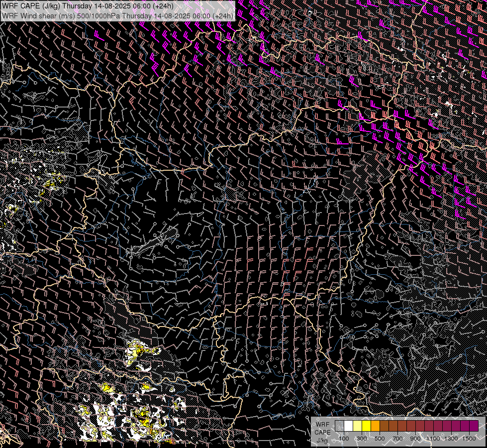487x448 pixels.
Task: Click the orange CAPE legend swatch
Action: [x=375, y=426]
